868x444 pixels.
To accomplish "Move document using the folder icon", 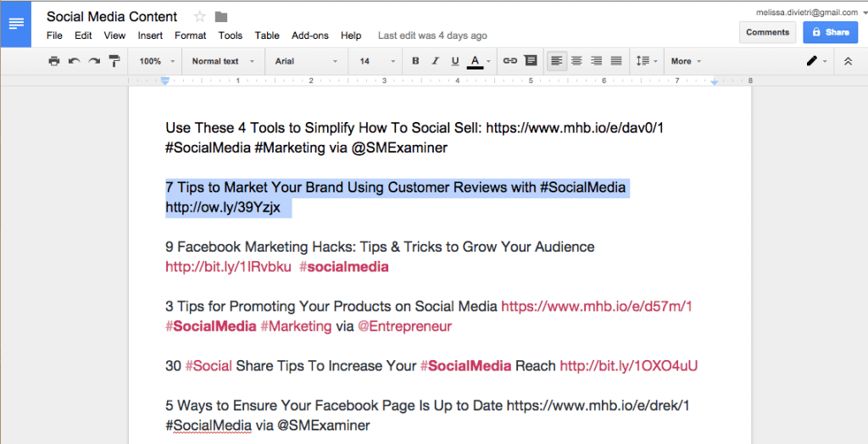I will coord(221,17).
